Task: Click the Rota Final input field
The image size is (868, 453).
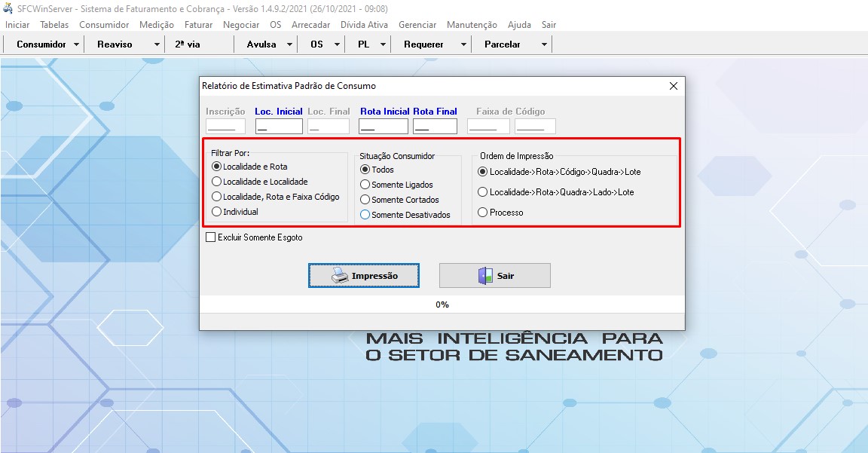Action: click(x=435, y=127)
